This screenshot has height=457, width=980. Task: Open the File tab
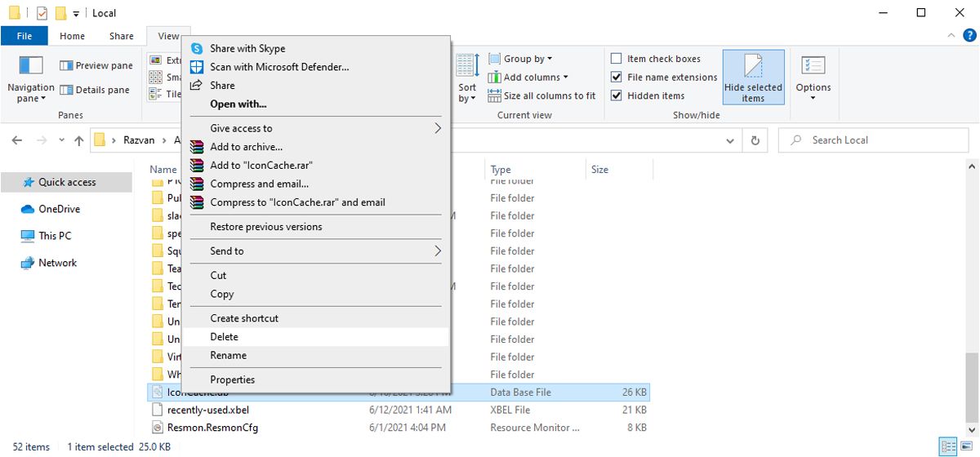pyautogui.click(x=24, y=36)
